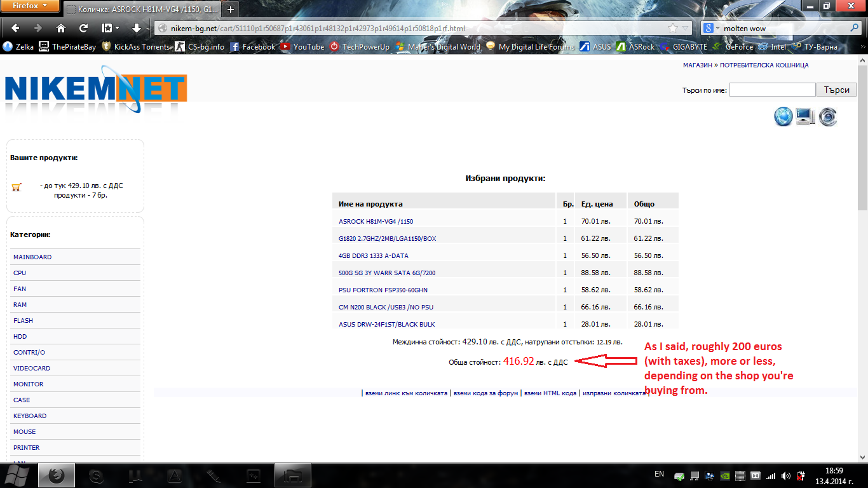
Task: Open the KickAss Torrents bookmark
Action: (135, 46)
